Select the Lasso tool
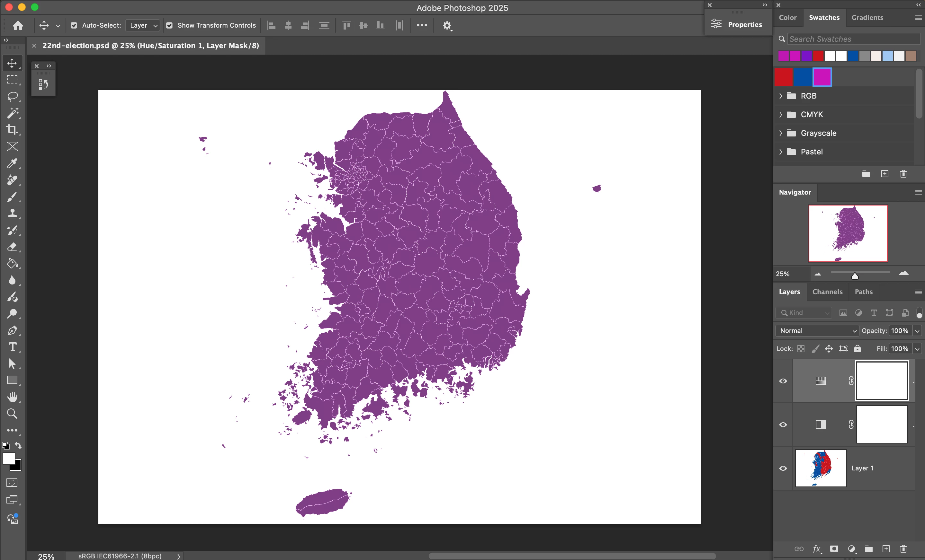 pos(13,96)
